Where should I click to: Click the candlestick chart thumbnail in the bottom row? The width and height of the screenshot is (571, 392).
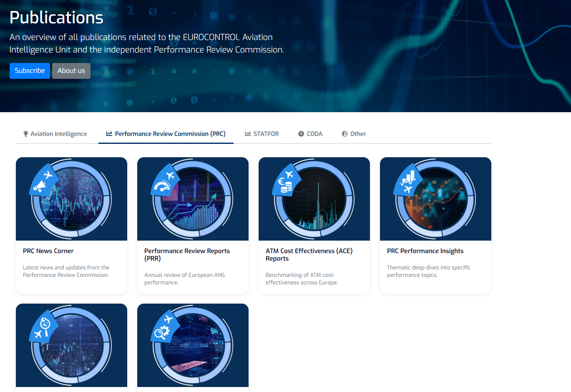click(x=71, y=345)
